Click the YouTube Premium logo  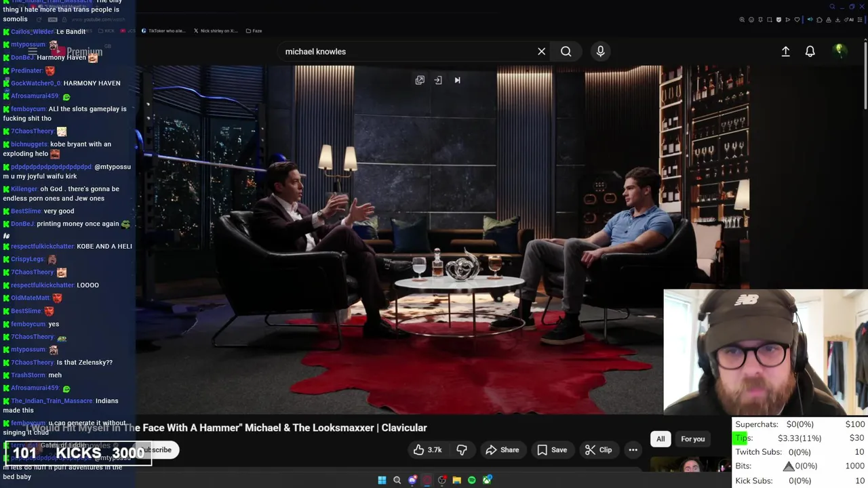pos(76,52)
